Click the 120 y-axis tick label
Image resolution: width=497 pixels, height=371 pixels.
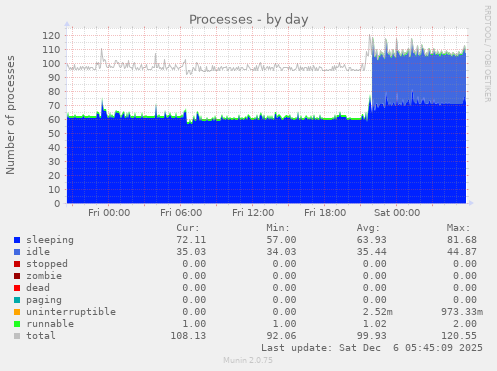[x=51, y=36]
